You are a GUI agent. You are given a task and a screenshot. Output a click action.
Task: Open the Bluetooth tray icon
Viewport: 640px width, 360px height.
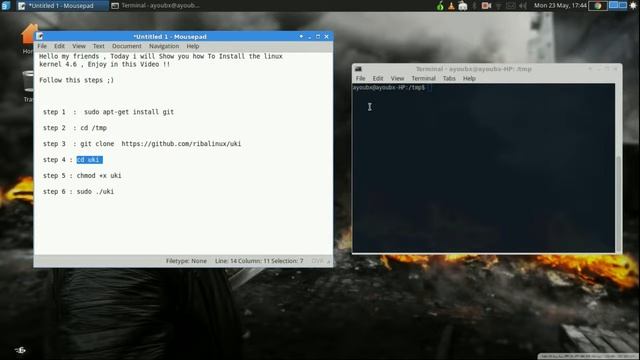point(474,6)
